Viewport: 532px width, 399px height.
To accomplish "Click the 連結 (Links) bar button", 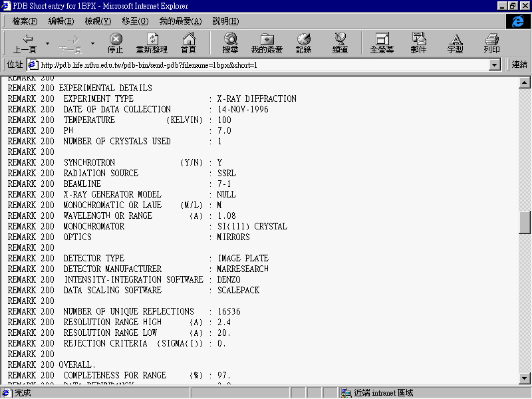I will pos(519,65).
